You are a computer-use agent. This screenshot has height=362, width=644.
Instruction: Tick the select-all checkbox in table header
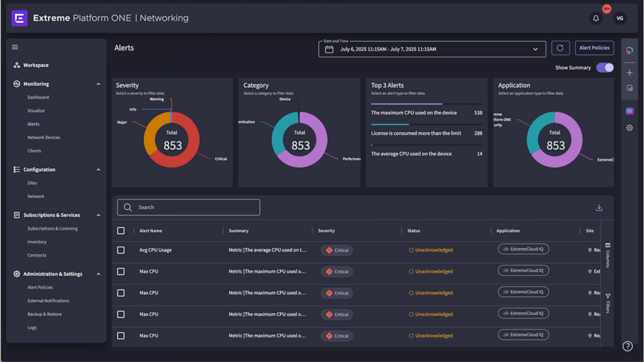tap(121, 231)
